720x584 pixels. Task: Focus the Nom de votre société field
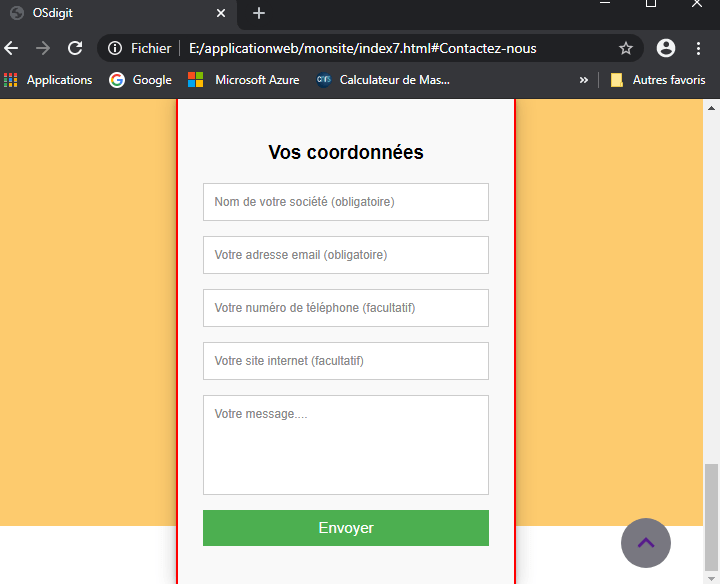[x=346, y=202]
